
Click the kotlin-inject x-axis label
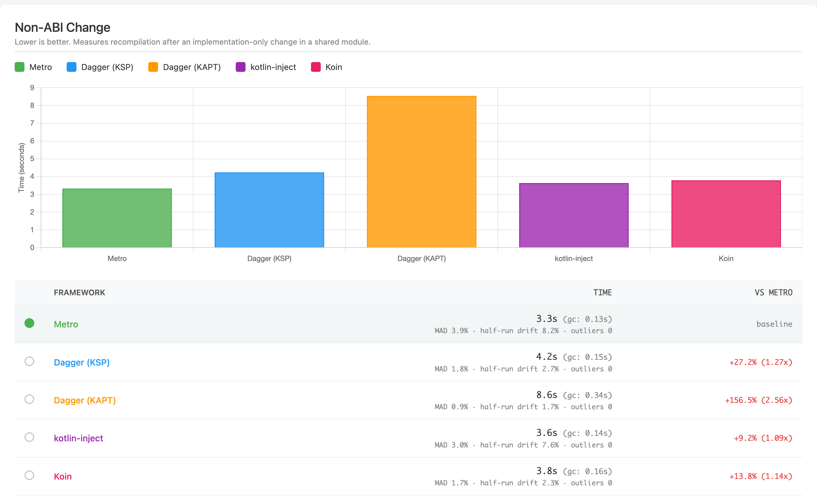pyautogui.click(x=574, y=259)
